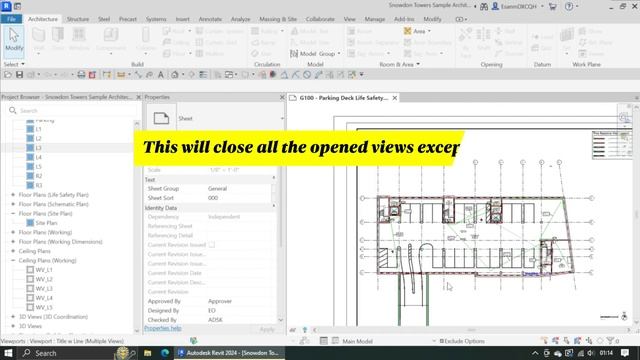640x360 pixels.
Task: Expand Floor Plans (Schematic Plan) node
Action: coord(13,204)
